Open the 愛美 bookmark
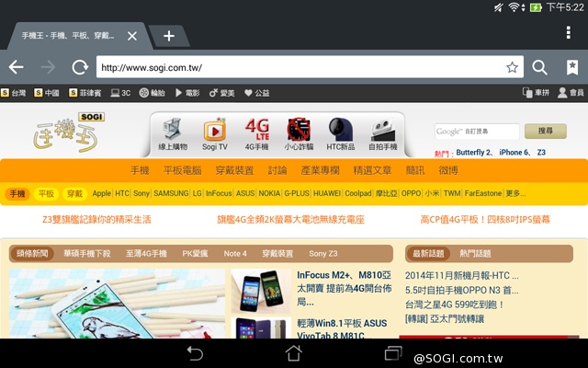The width and height of the screenshot is (588, 368). (x=222, y=93)
